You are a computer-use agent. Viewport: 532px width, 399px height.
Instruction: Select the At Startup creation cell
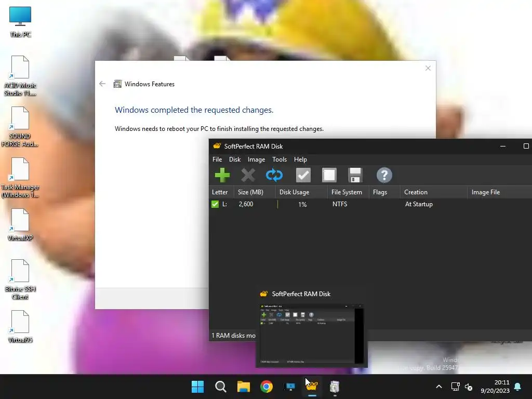pyautogui.click(x=419, y=204)
